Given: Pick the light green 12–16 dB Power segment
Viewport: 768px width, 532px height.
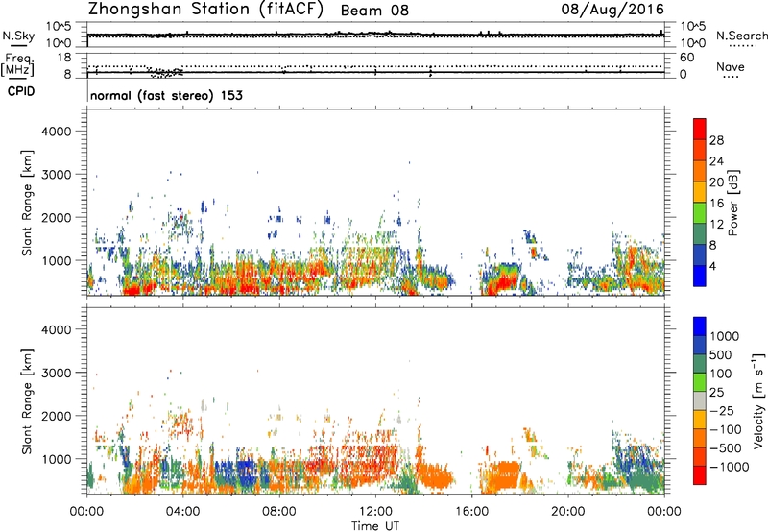Looking at the screenshot, I should [700, 213].
